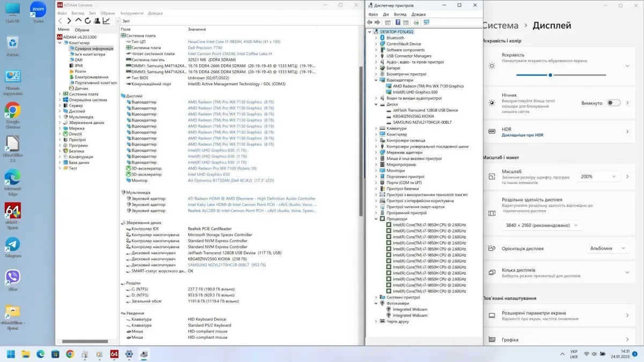This screenshot has height=362, width=644.
Task: Expand the Bluetooth node in Device Manager
Action: coord(376,38)
